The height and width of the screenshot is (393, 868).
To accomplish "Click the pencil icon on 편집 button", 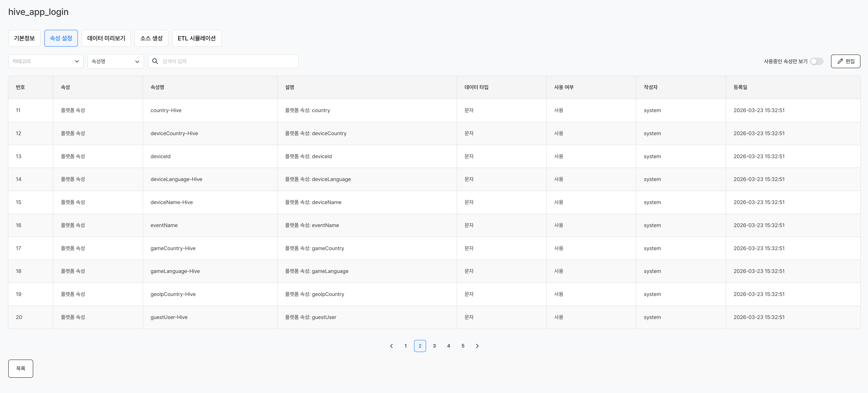I will pos(840,61).
